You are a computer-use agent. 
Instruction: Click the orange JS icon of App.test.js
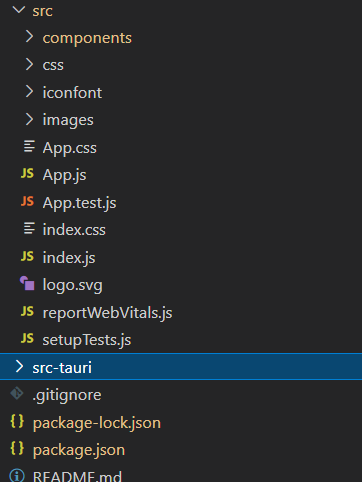pos(27,201)
